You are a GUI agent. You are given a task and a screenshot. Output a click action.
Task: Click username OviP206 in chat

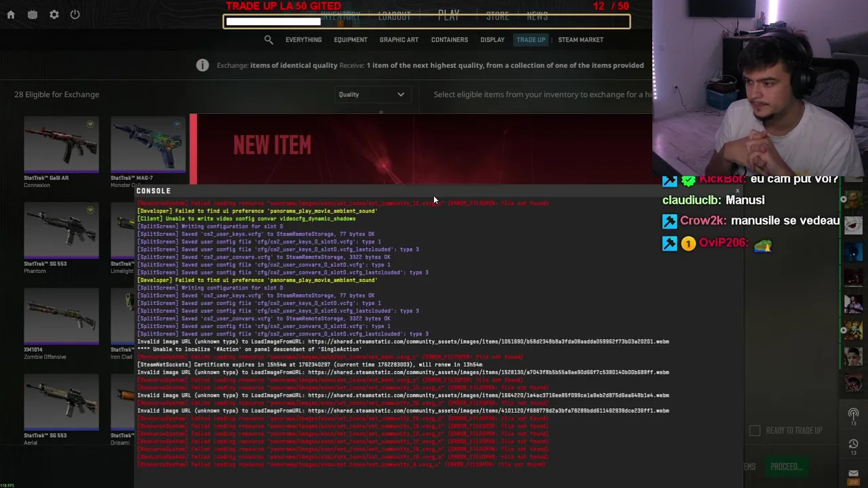click(724, 243)
